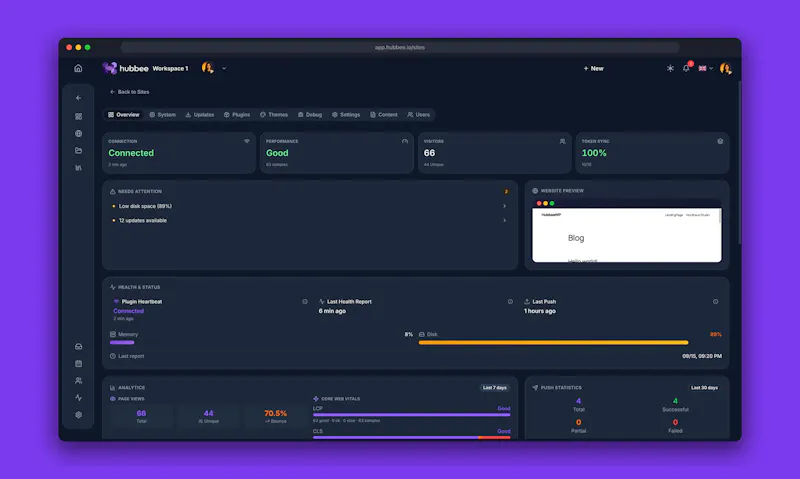Open the activity pulse icon in sidebar

pos(79,397)
